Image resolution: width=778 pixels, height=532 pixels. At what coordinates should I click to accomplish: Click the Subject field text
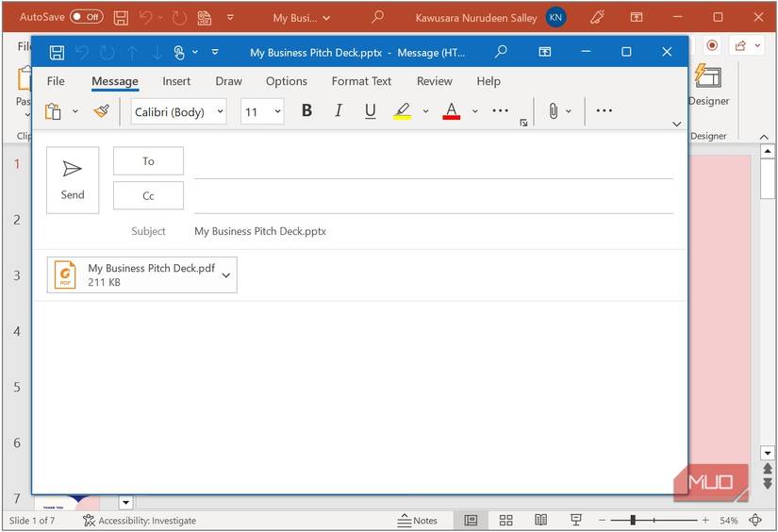(x=260, y=231)
